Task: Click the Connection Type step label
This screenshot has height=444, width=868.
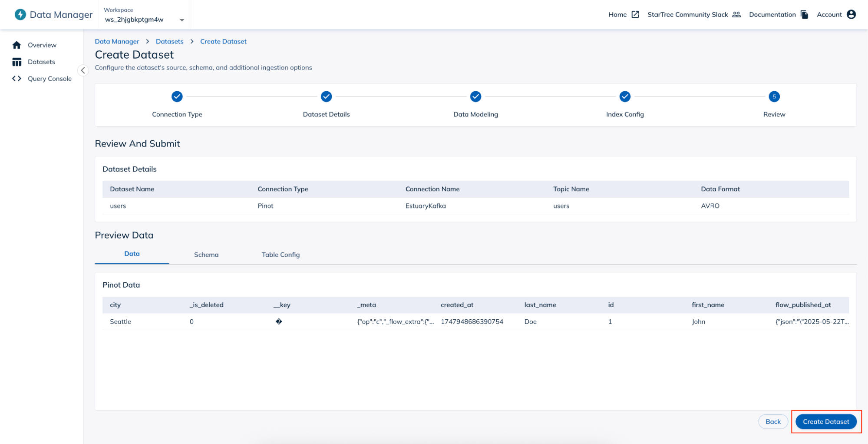Action: 177,114
